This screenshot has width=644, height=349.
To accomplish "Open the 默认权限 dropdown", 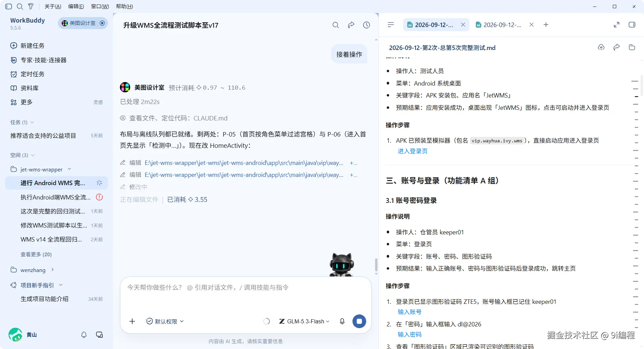I will click(165, 321).
